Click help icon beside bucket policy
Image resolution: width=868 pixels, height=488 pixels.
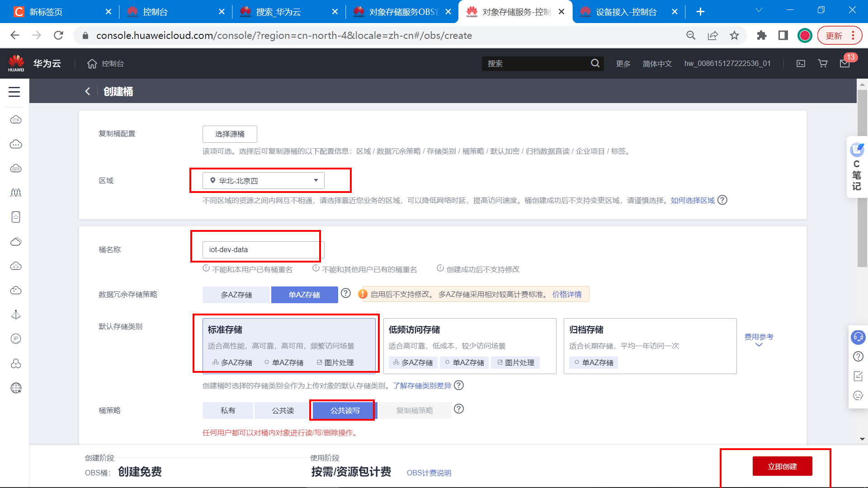click(x=458, y=409)
